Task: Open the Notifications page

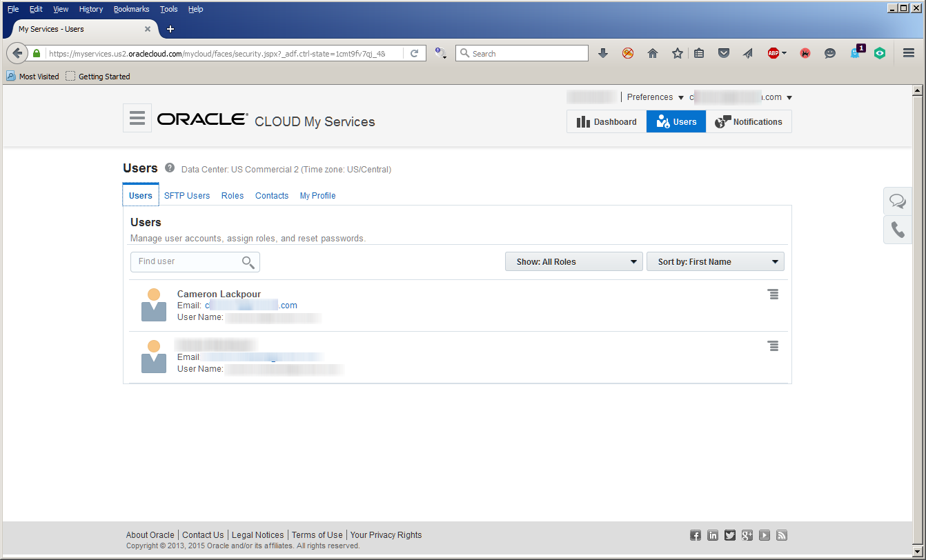Action: click(749, 121)
